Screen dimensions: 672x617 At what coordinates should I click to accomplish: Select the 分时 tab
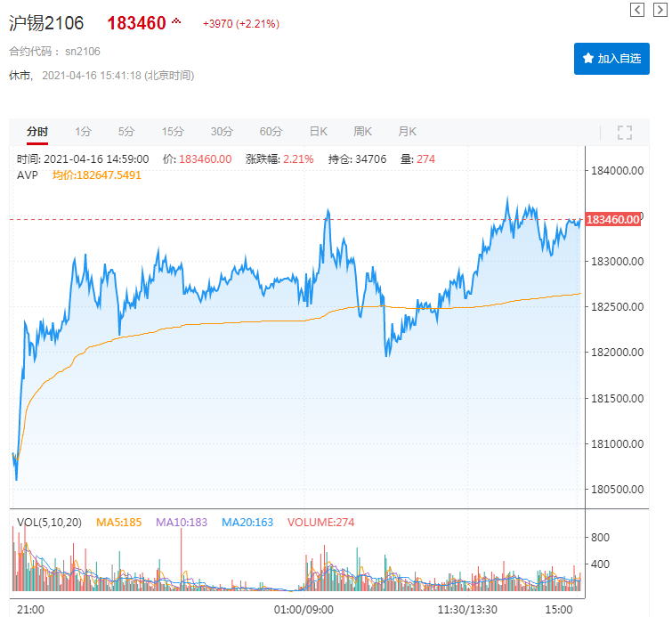click(x=37, y=132)
